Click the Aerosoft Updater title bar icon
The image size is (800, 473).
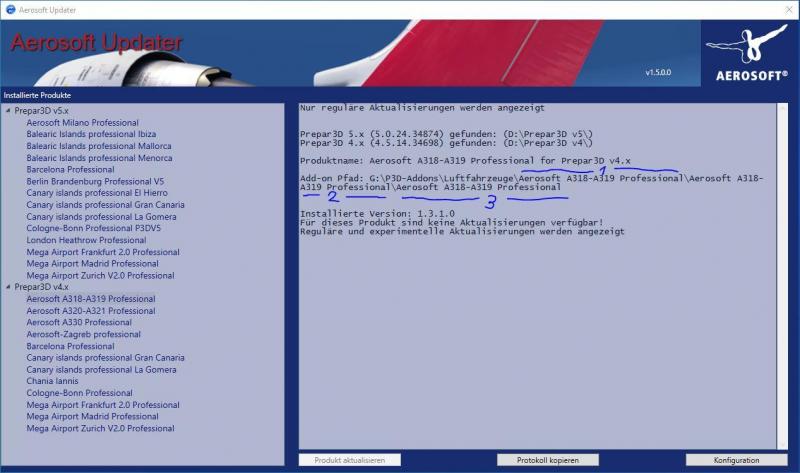(10, 10)
